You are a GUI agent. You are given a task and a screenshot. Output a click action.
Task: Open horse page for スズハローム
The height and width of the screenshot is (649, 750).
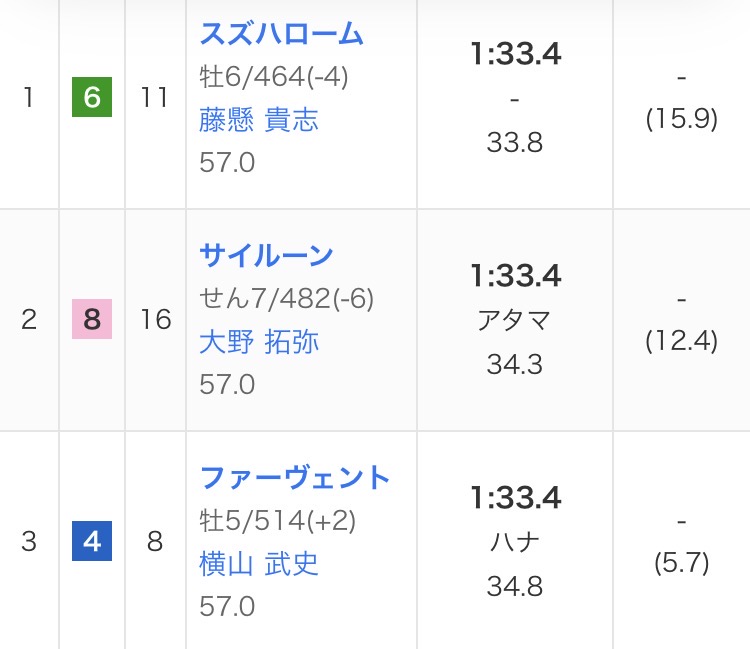point(281,35)
